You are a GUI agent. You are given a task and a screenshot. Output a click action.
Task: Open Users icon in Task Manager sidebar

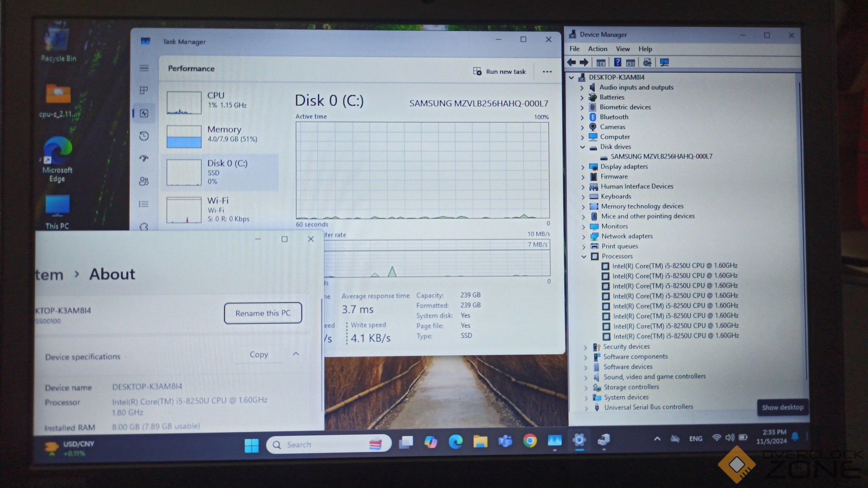coord(144,181)
